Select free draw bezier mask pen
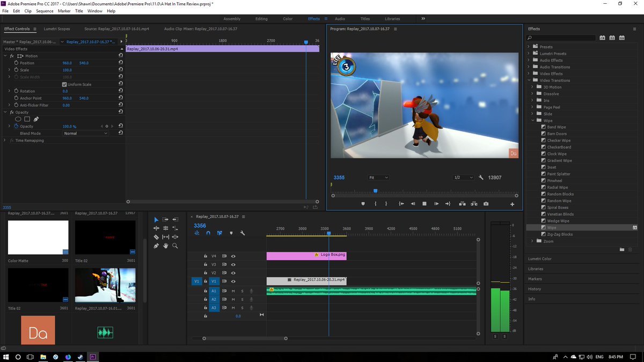644x362 pixels. [36, 119]
